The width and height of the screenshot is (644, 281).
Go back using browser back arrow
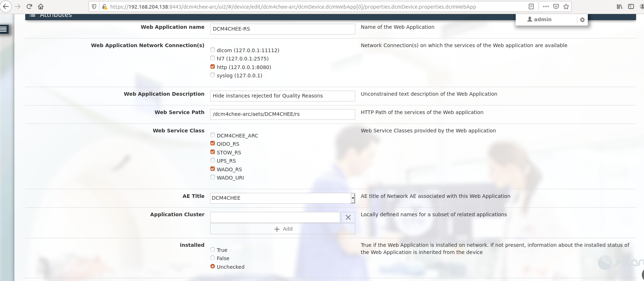coord(6,6)
